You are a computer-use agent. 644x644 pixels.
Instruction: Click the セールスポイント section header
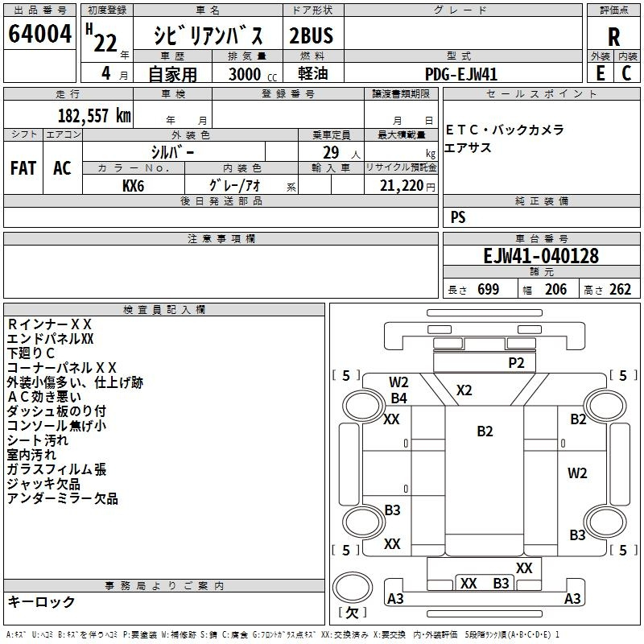(x=541, y=93)
